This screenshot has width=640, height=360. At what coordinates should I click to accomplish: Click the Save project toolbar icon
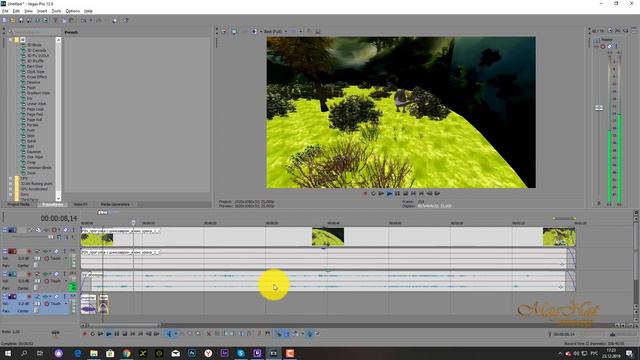21,20
